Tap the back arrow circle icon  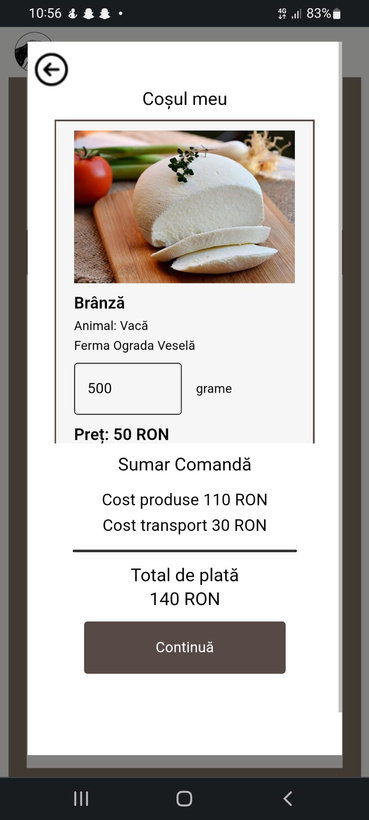(51, 70)
